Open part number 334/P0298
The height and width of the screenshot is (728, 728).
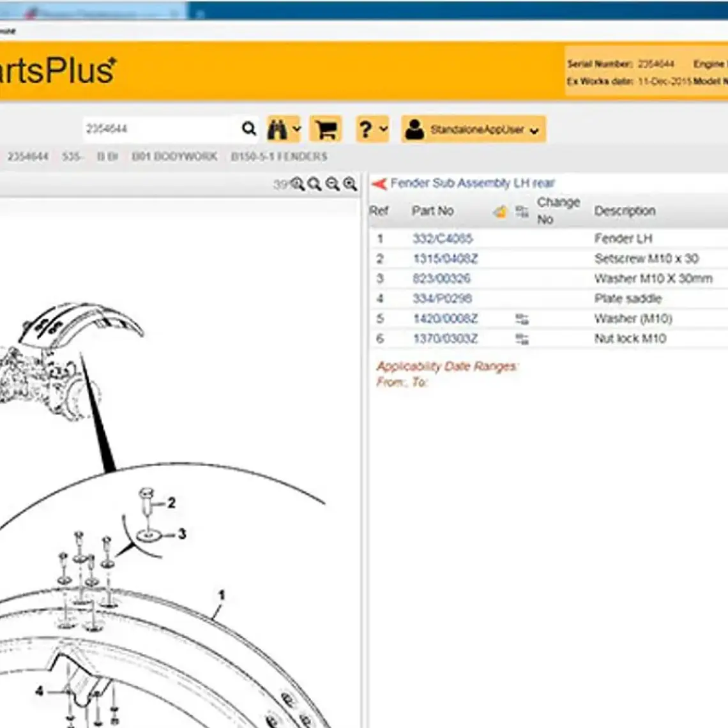[443, 298]
